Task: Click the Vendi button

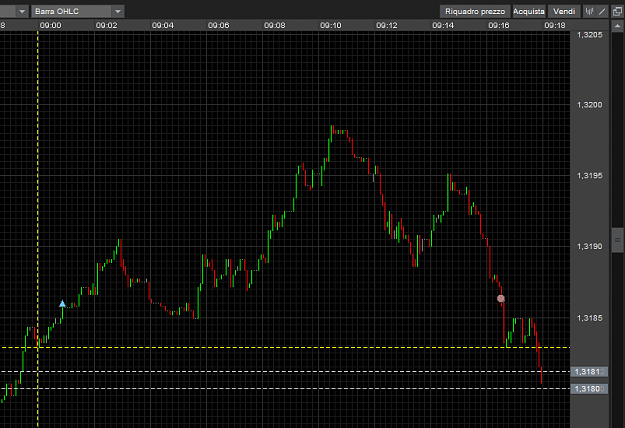Action: (564, 11)
